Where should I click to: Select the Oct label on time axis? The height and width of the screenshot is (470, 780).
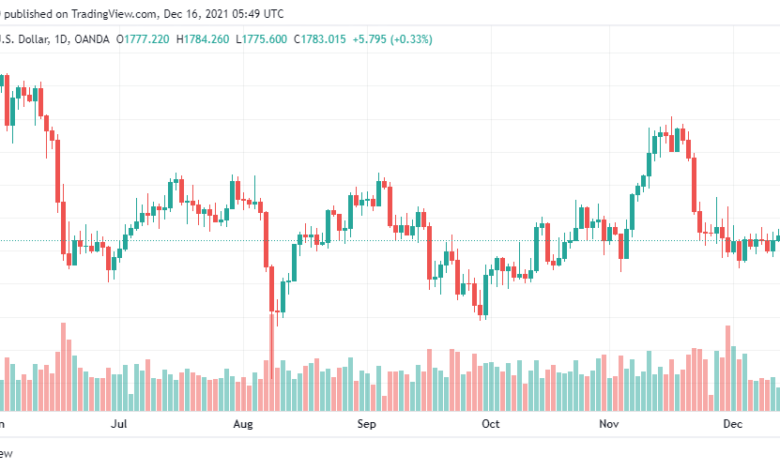490,424
